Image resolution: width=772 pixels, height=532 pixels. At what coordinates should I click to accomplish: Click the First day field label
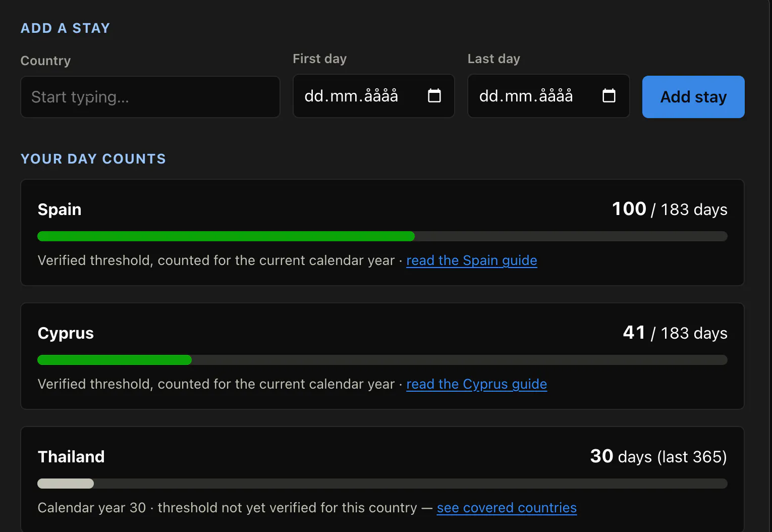pyautogui.click(x=319, y=59)
